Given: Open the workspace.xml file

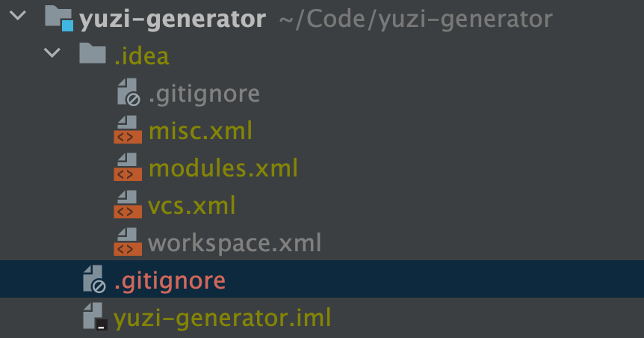Looking at the screenshot, I should point(235,243).
